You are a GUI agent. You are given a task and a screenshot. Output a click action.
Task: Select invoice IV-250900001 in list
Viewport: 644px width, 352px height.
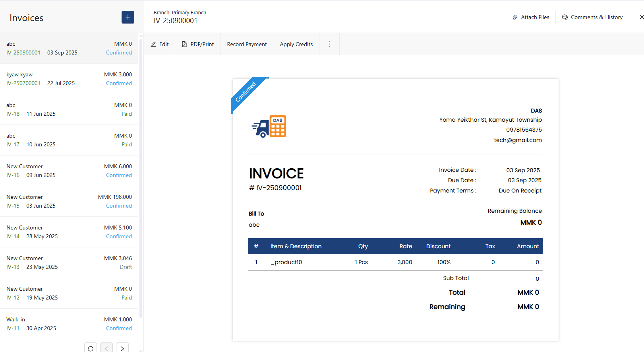coord(69,48)
